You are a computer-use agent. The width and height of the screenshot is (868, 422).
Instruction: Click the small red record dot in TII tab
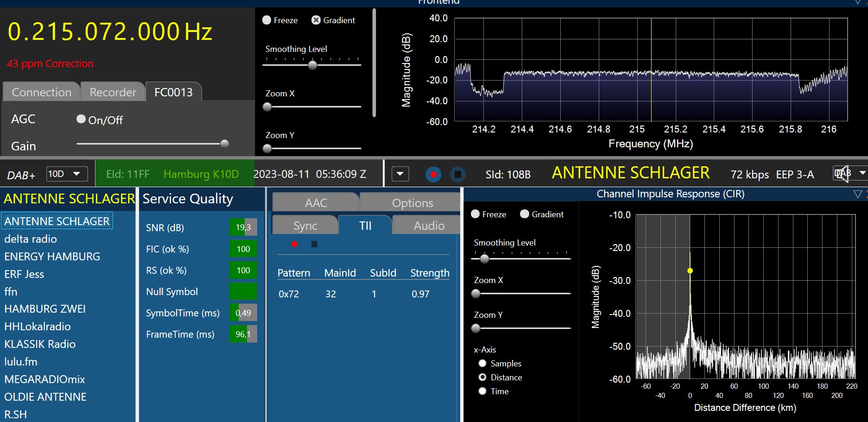pos(294,244)
